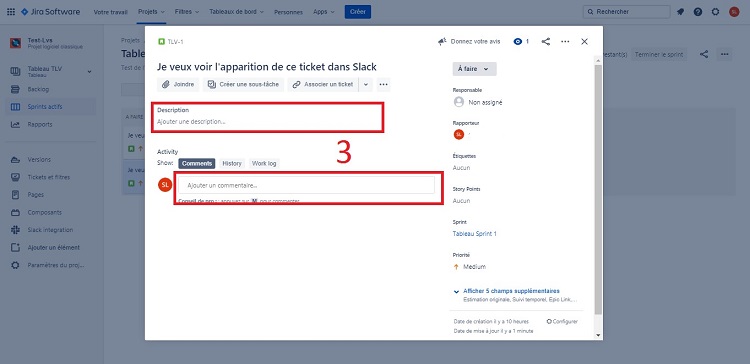750x364 pixels.
Task: Click Créer une sous-tâche button
Action: click(243, 84)
